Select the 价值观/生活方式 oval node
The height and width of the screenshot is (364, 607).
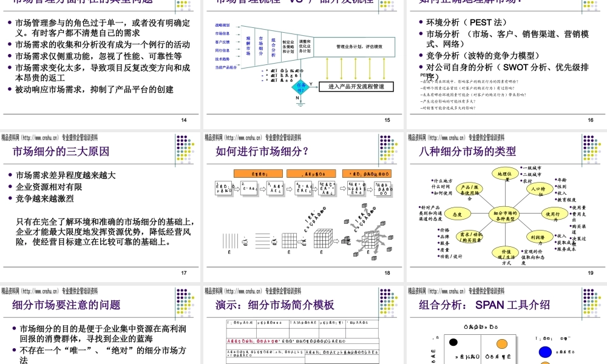click(506, 254)
